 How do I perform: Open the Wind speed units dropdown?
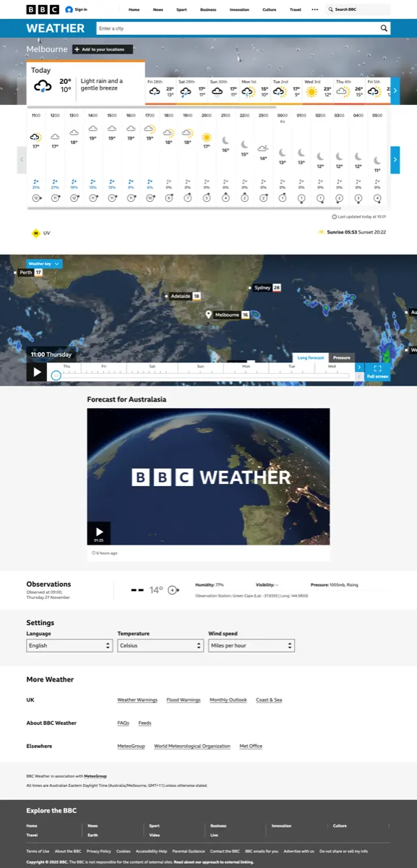(252, 645)
